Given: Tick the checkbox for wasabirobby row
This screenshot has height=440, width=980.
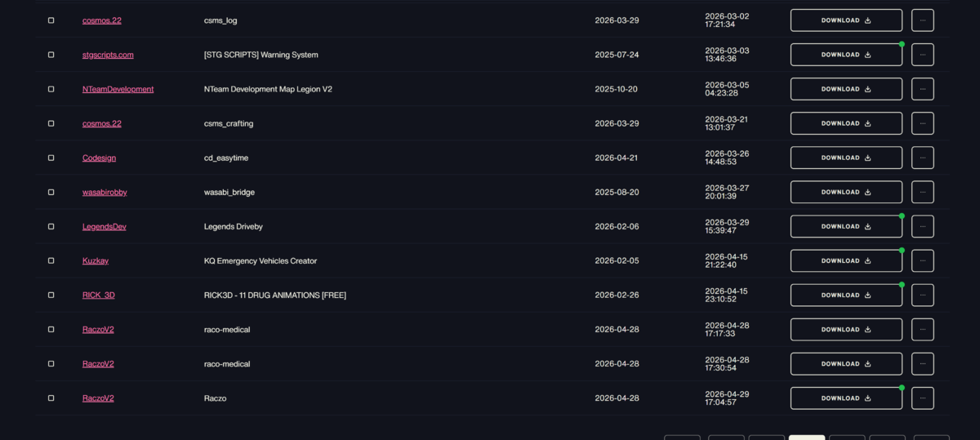Looking at the screenshot, I should click(x=51, y=192).
